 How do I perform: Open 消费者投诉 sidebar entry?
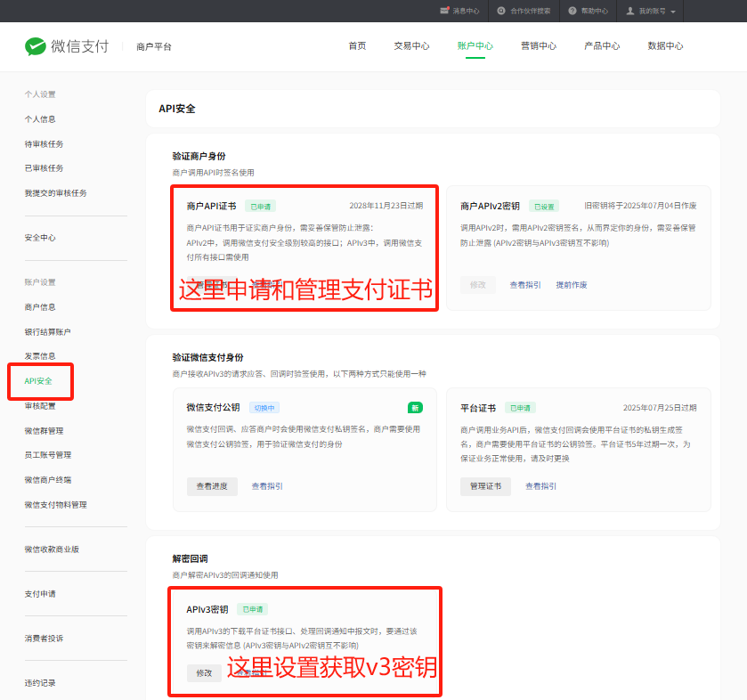(44, 639)
